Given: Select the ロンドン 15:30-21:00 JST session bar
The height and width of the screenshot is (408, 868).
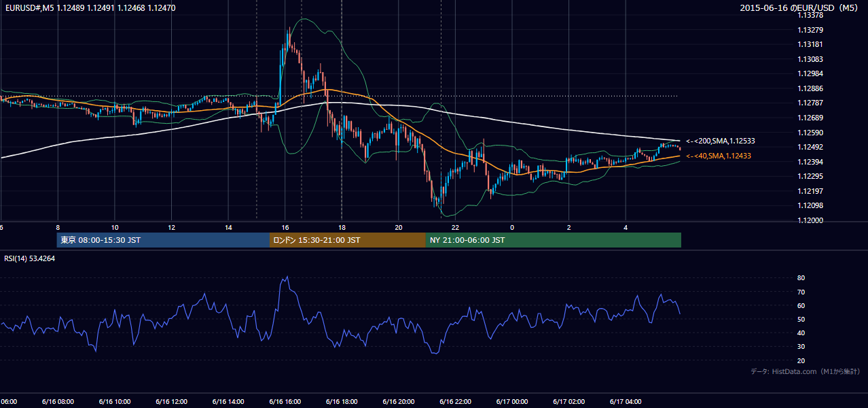Looking at the screenshot, I should point(347,240).
